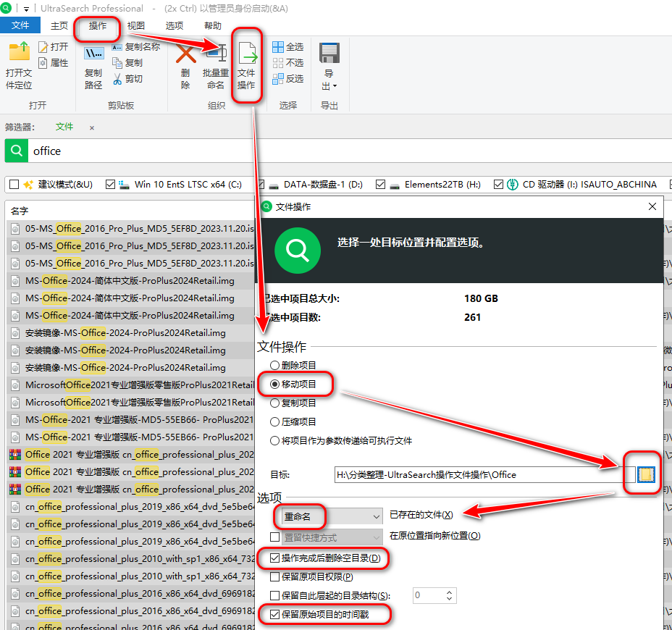The height and width of the screenshot is (630, 672).
Task: Toggle the 置留快捷方式 checkbox
Action: pyautogui.click(x=274, y=537)
